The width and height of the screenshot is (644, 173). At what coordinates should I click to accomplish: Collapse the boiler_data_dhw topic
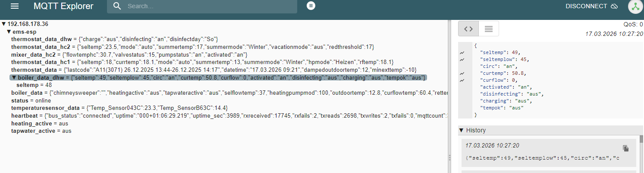(14, 78)
